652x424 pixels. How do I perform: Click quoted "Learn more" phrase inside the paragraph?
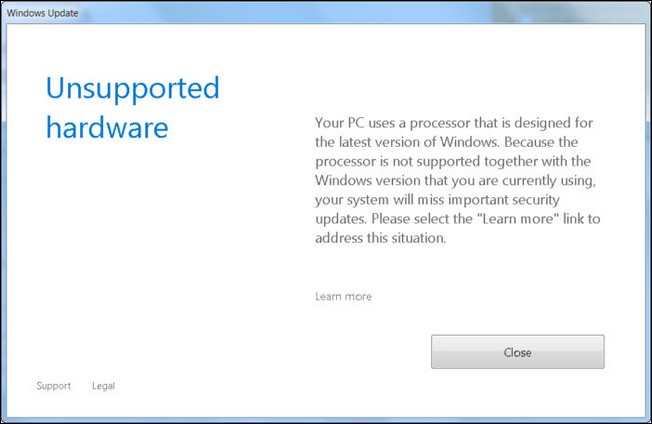pos(518,219)
